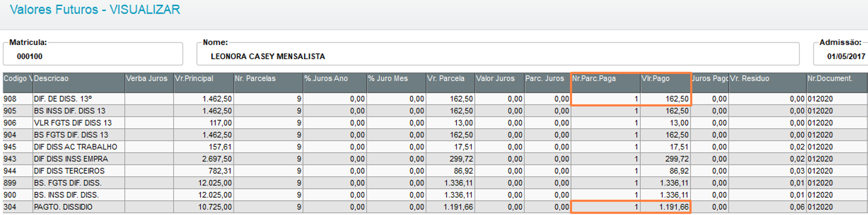Select row BS. FGTS DIF. DISS.
868x215 pixels.
435,183
